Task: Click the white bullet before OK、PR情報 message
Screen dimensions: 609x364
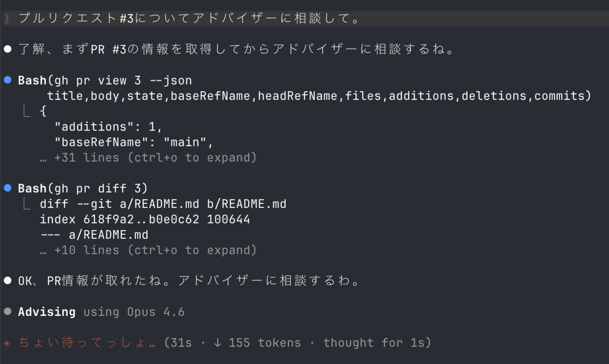Action: point(8,281)
